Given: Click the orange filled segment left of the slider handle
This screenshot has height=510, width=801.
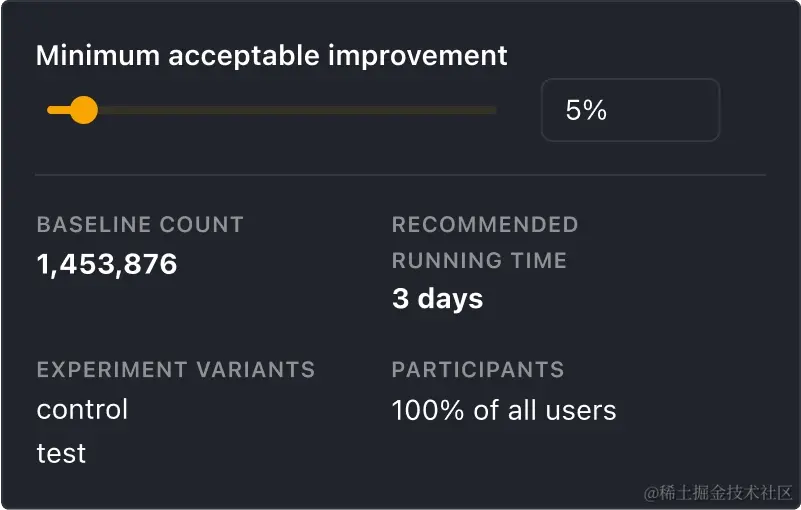Looking at the screenshot, I should click(x=58, y=110).
